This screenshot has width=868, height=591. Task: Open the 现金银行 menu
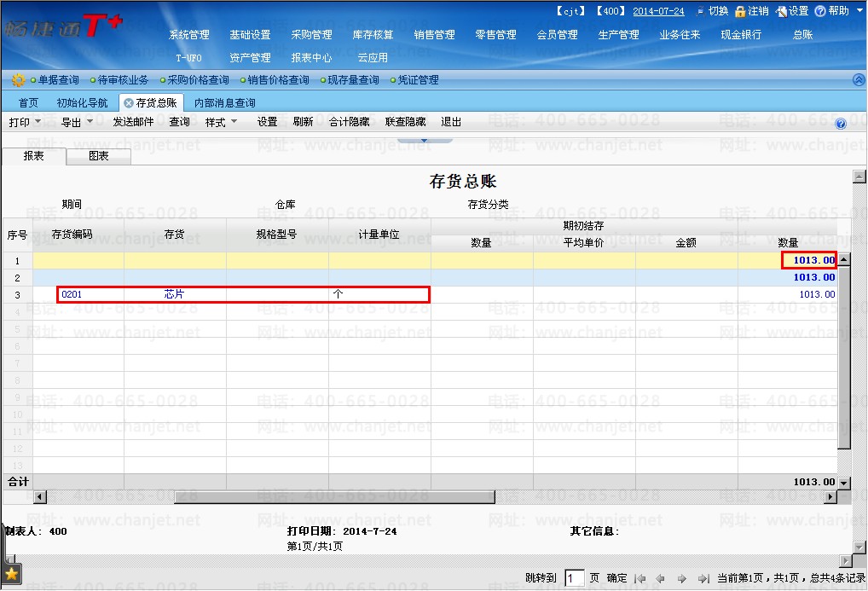(742, 35)
